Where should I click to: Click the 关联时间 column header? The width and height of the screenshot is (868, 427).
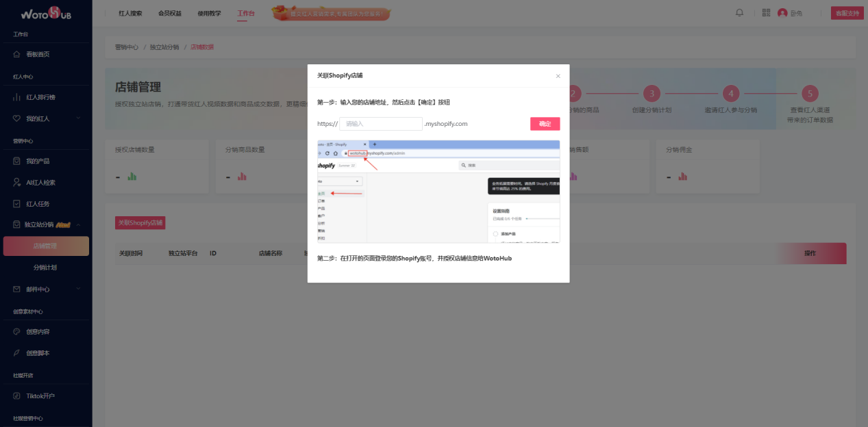pos(131,253)
